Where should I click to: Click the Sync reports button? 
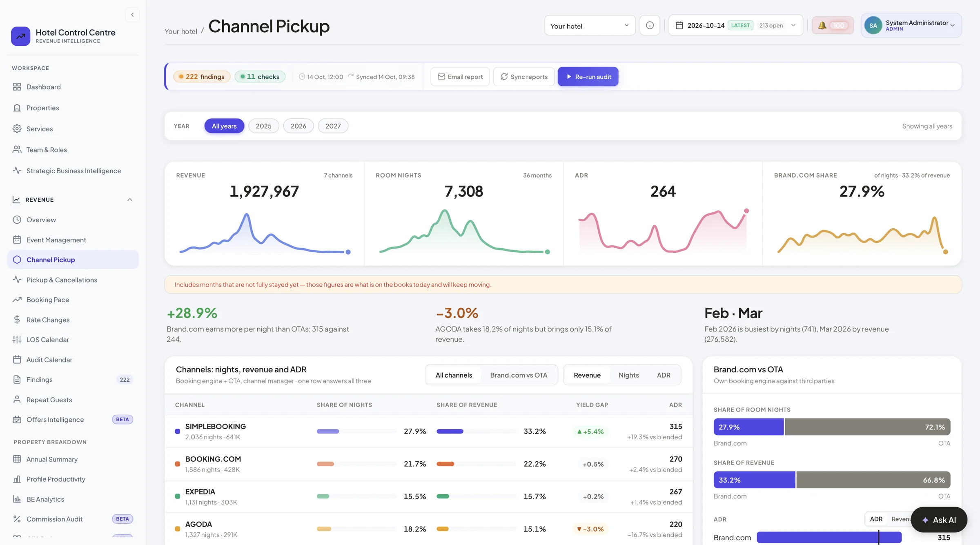[524, 76]
